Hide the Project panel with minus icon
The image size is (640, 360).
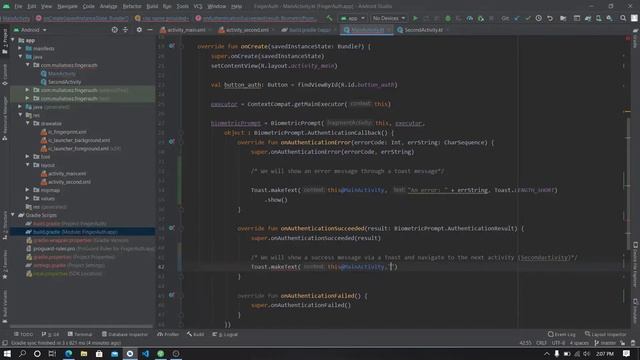150,30
